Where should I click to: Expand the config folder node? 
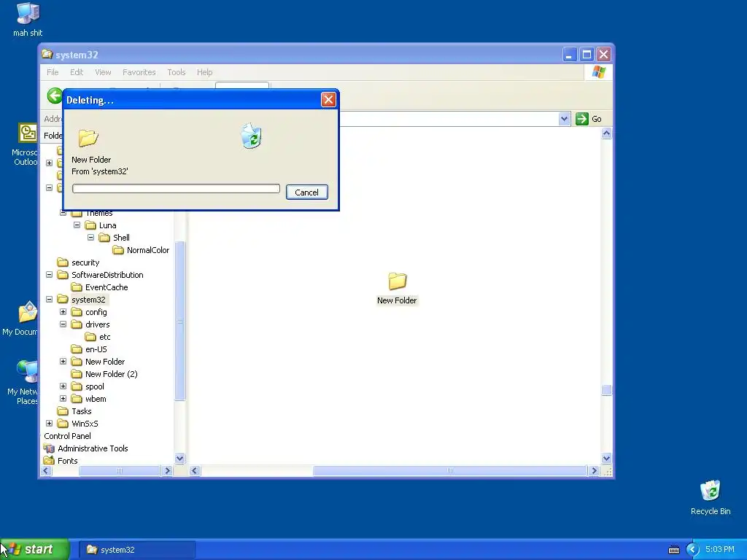tap(63, 311)
